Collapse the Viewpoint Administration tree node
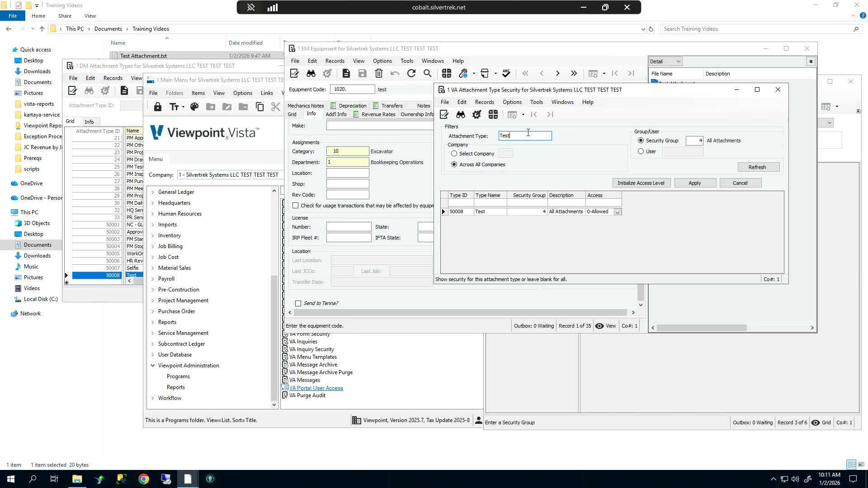The image size is (868, 488). pos(152,366)
